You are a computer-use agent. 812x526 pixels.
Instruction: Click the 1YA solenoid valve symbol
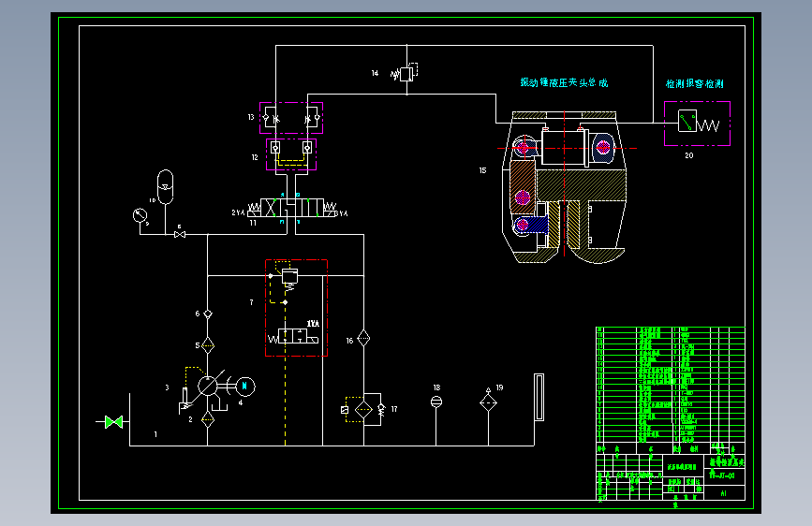click(294, 338)
